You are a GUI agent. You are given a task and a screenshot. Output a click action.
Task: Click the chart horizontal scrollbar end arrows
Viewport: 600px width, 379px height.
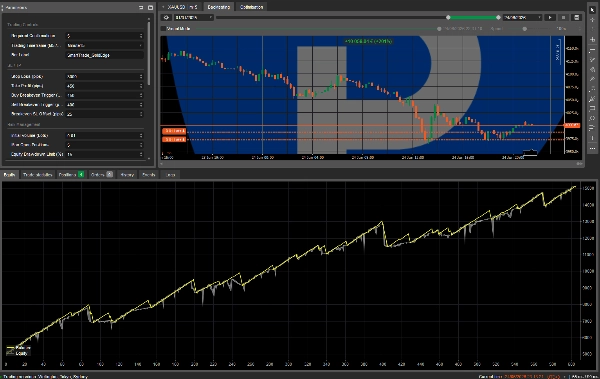point(579,163)
